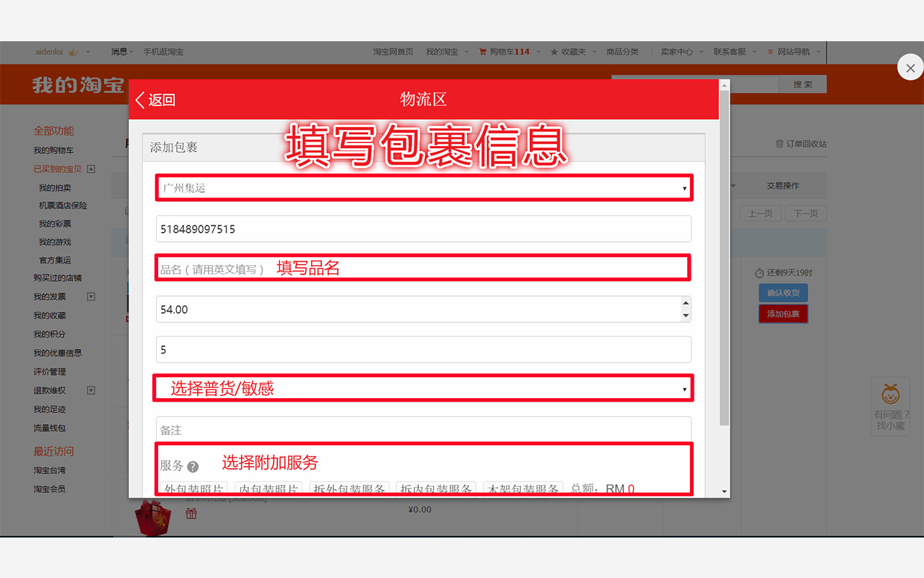924x578 pixels.
Task: Click the 确认收货 button
Action: 783,293
